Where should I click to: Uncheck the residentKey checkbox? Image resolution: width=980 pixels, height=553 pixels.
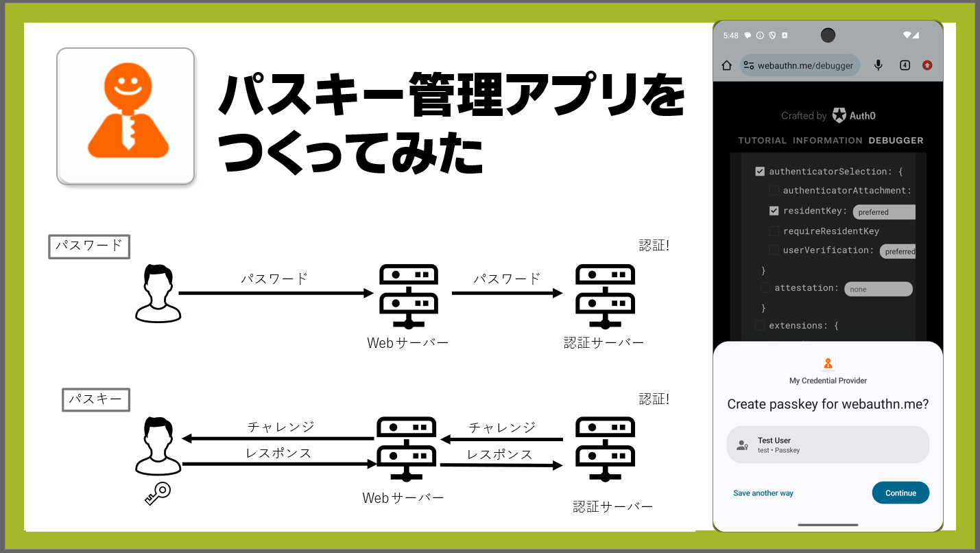pyautogui.click(x=774, y=211)
